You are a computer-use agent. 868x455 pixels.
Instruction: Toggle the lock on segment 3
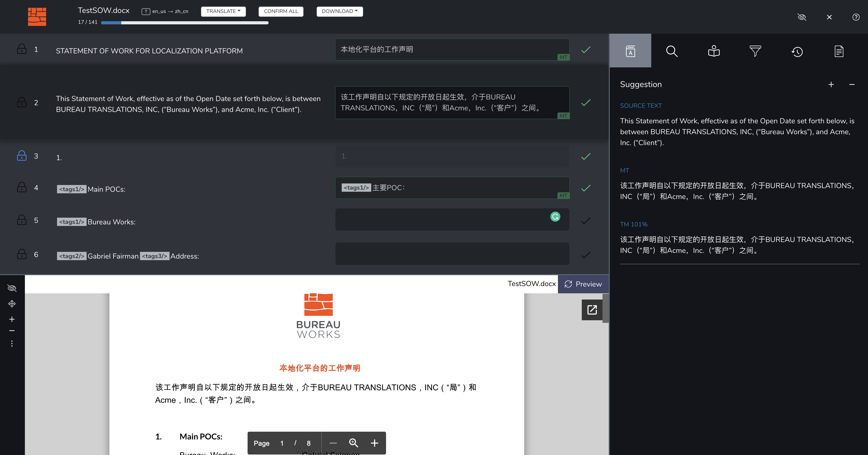[22, 155]
